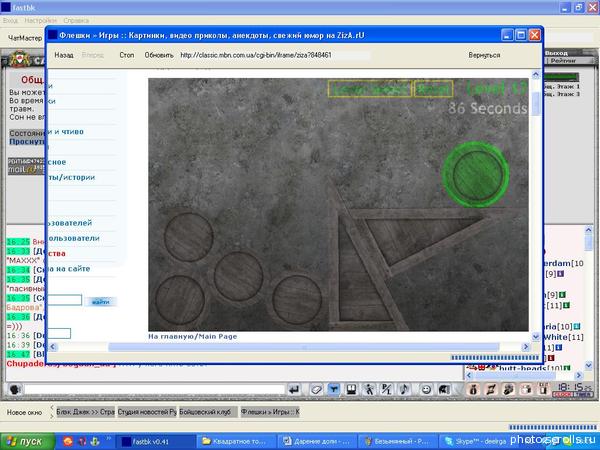This screenshot has height=450, width=600.
Task: Click Обновить to reload the page
Action: coord(159,55)
